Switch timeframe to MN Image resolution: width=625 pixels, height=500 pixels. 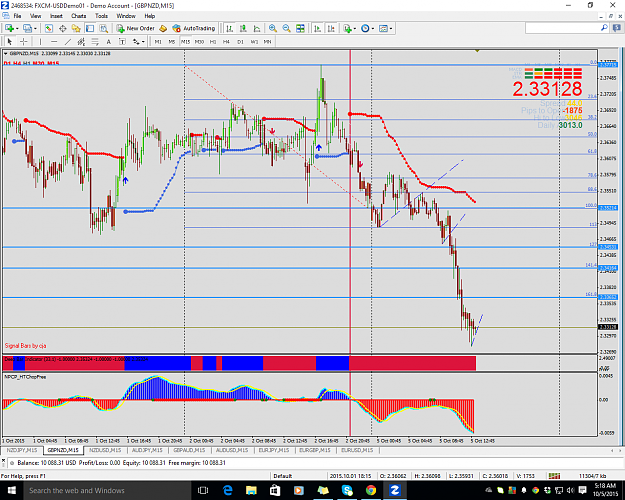(267, 41)
